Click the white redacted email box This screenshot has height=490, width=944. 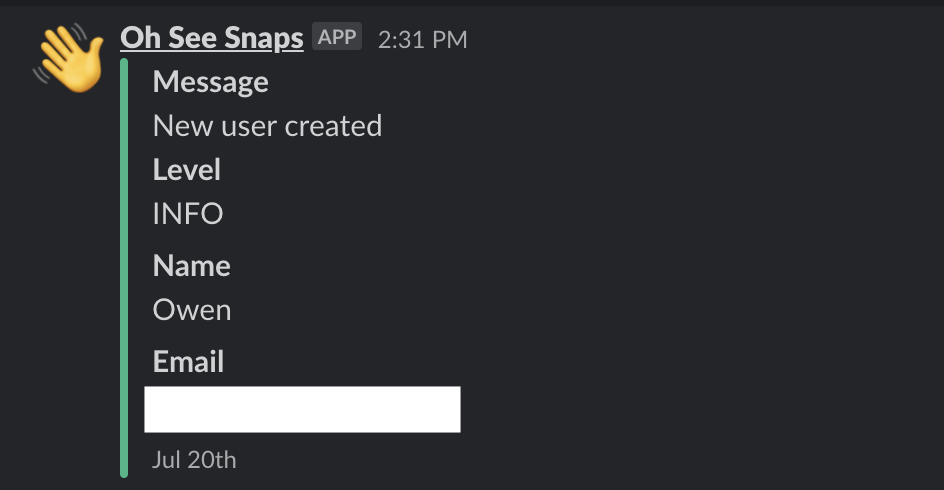click(302, 409)
